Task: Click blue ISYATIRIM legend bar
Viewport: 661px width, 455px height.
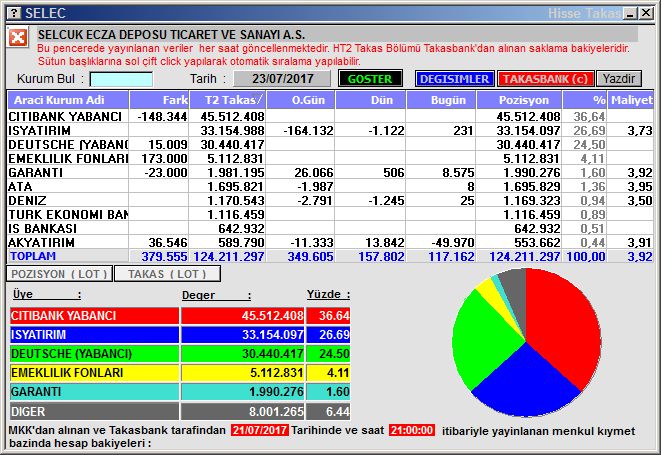Action: 94,335
